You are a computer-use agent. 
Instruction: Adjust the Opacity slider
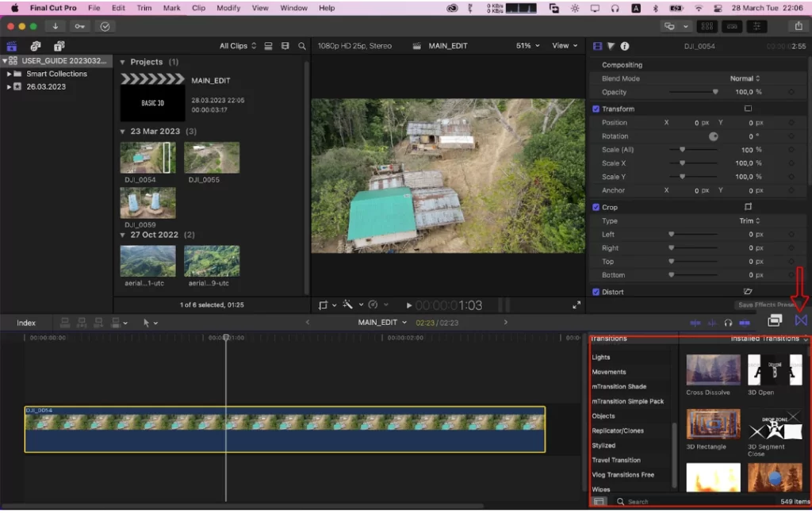tap(693, 92)
